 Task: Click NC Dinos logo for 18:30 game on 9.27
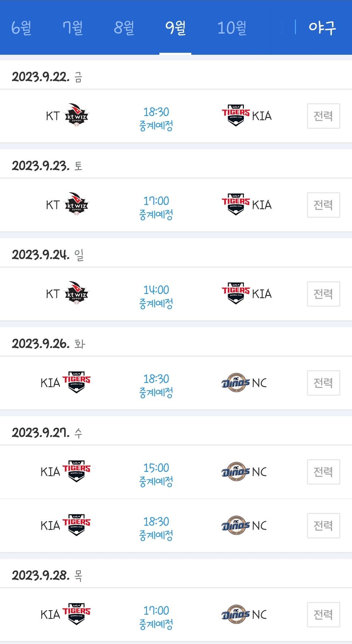[x=236, y=525]
